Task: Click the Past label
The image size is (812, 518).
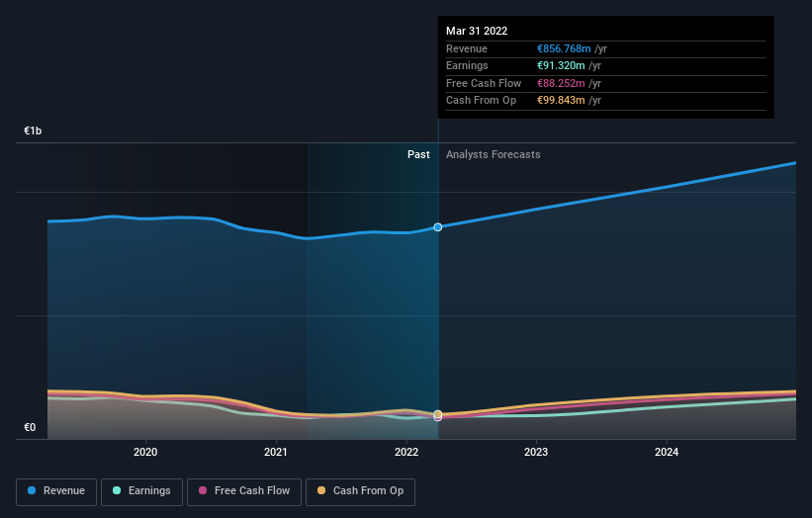Action: click(418, 155)
